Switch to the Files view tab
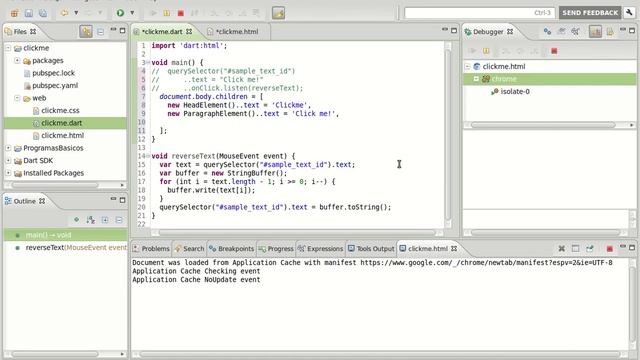The height and width of the screenshot is (360, 640). tap(20, 31)
